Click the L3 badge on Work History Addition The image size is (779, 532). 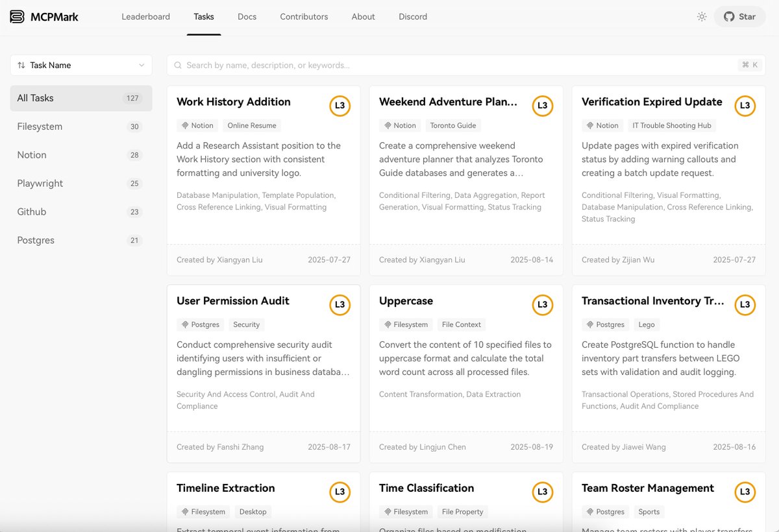(x=340, y=106)
